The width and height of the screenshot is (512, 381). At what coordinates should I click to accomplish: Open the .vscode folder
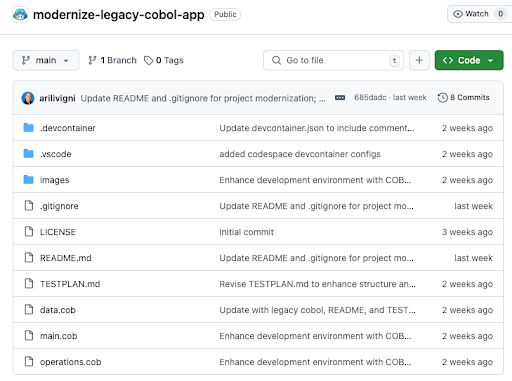[x=55, y=154]
